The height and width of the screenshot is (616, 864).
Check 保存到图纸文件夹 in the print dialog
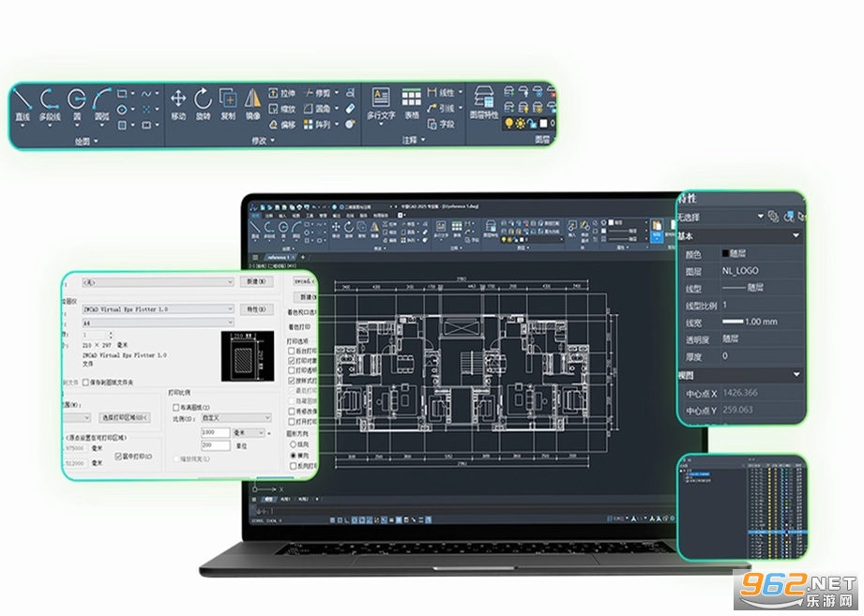pyautogui.click(x=85, y=382)
